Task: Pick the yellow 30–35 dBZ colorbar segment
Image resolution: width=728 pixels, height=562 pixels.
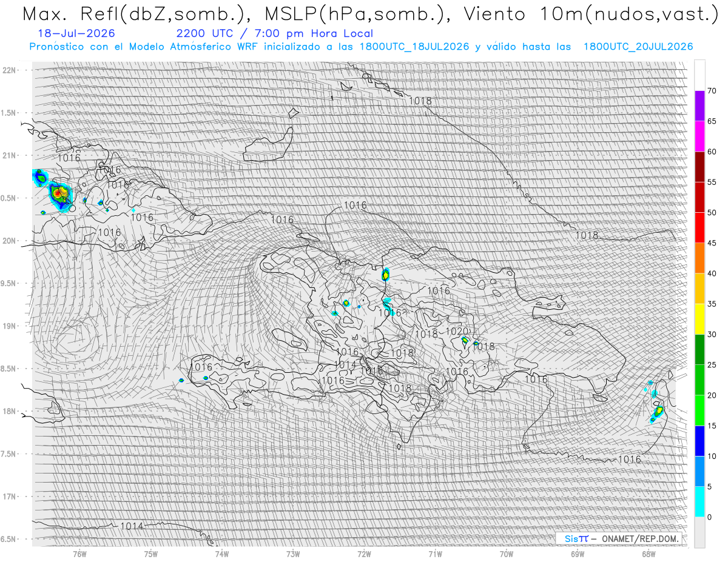Action: pos(699,319)
